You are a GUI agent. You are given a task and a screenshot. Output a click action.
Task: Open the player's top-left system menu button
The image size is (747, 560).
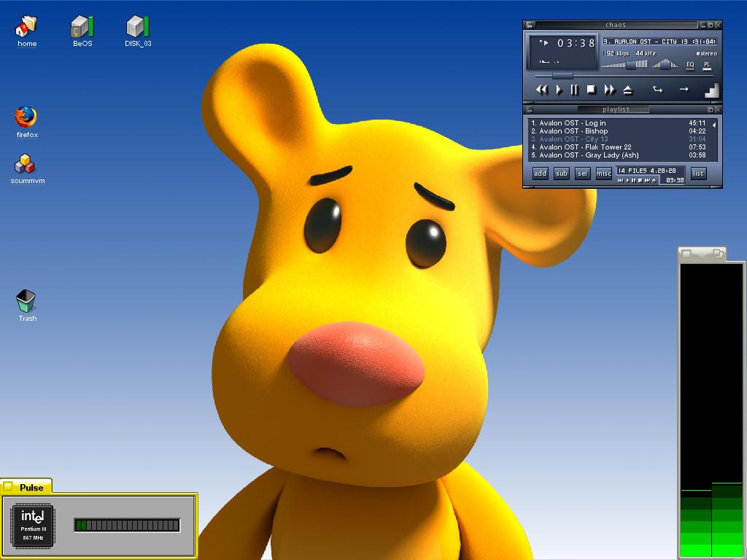click(x=530, y=25)
